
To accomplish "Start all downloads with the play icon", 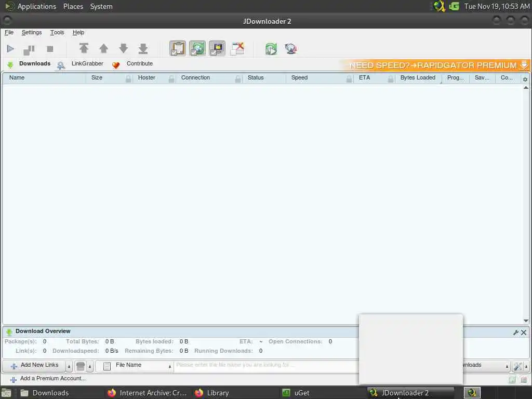I will pyautogui.click(x=10, y=49).
